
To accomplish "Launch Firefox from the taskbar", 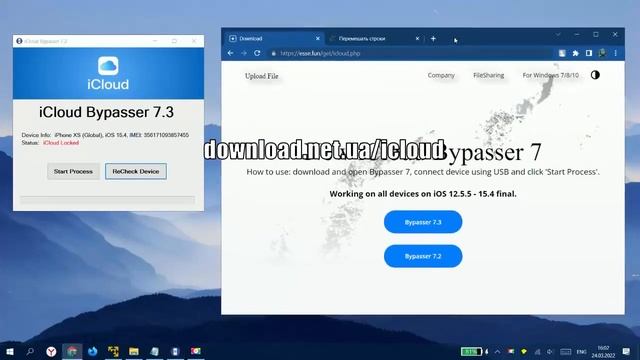I will pos(93,351).
